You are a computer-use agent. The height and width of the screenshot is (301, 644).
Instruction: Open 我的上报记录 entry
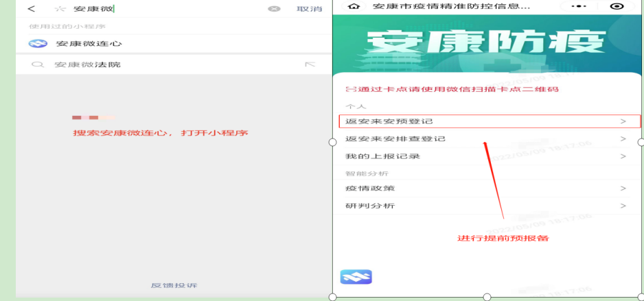[x=487, y=156]
